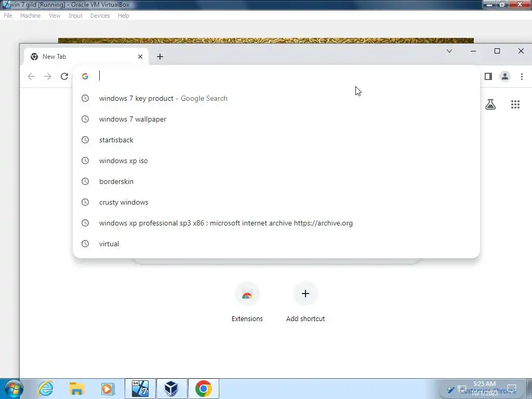Viewport: 532px width, 399px height.
Task: Select the 'windows xp professional sp3 x86' suggestion
Action: [x=276, y=223]
